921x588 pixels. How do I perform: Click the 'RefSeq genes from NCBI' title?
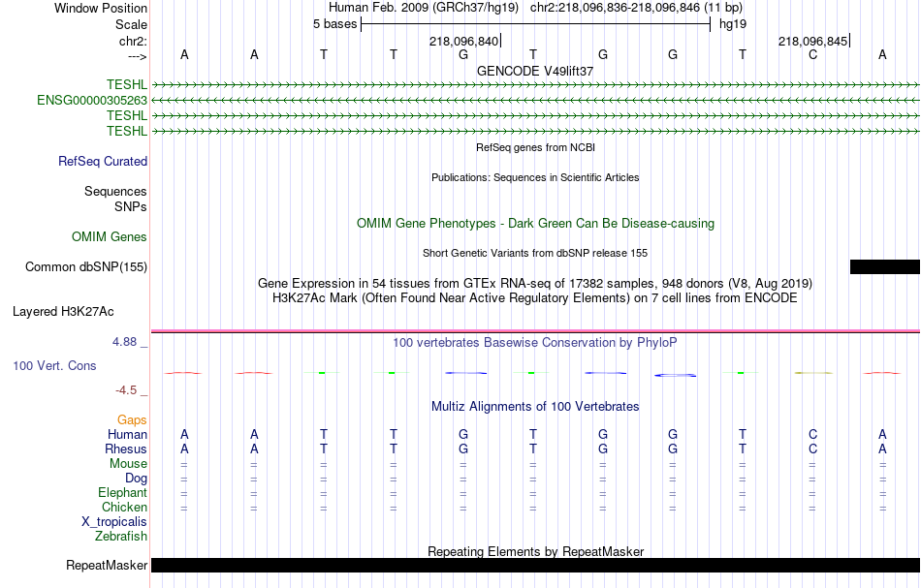coord(535,147)
